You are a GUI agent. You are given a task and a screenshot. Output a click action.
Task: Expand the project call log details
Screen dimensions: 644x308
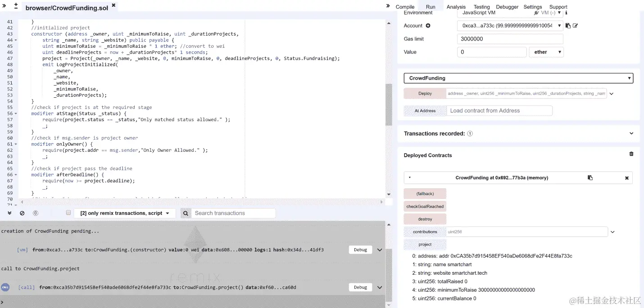tap(380, 287)
